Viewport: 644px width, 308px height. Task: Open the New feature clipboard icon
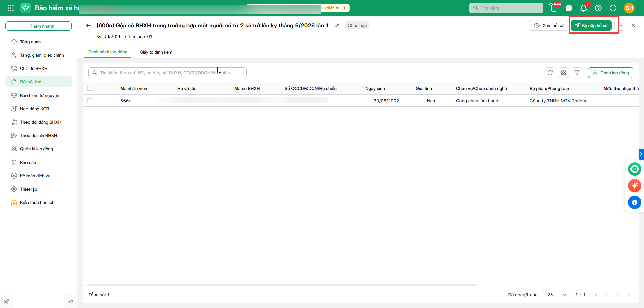(x=554, y=8)
